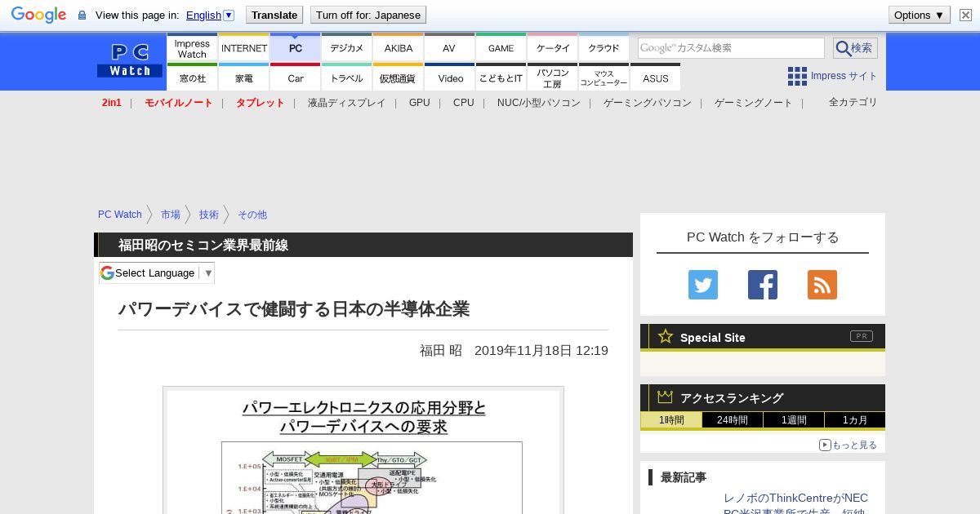
Task: Open the Facebook follow icon
Action: pyautogui.click(x=763, y=285)
